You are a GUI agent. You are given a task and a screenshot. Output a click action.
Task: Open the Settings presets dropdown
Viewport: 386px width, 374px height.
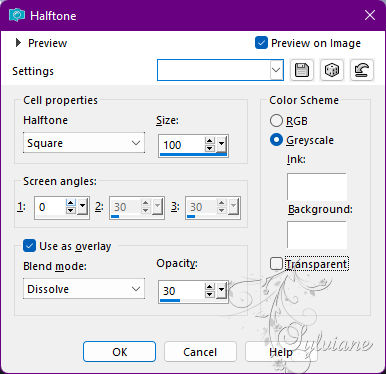click(220, 70)
